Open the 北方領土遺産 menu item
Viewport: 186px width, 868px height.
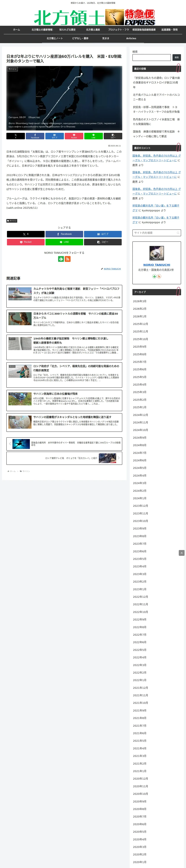click(93, 30)
